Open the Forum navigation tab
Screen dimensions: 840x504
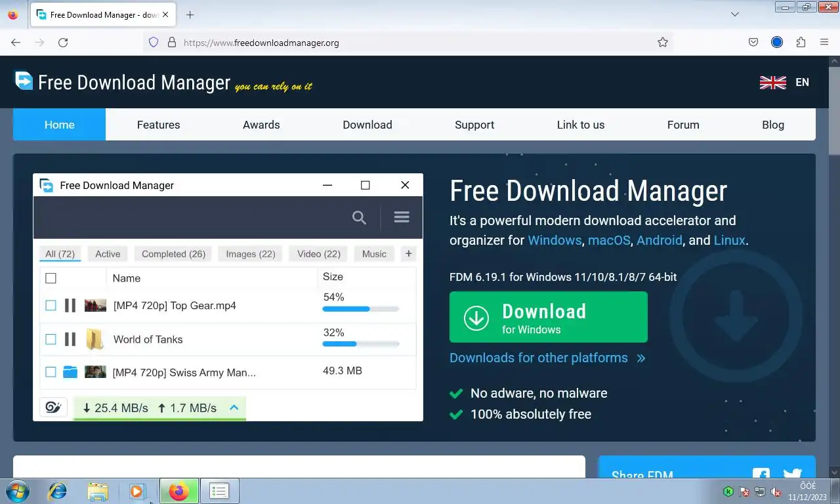pos(683,125)
